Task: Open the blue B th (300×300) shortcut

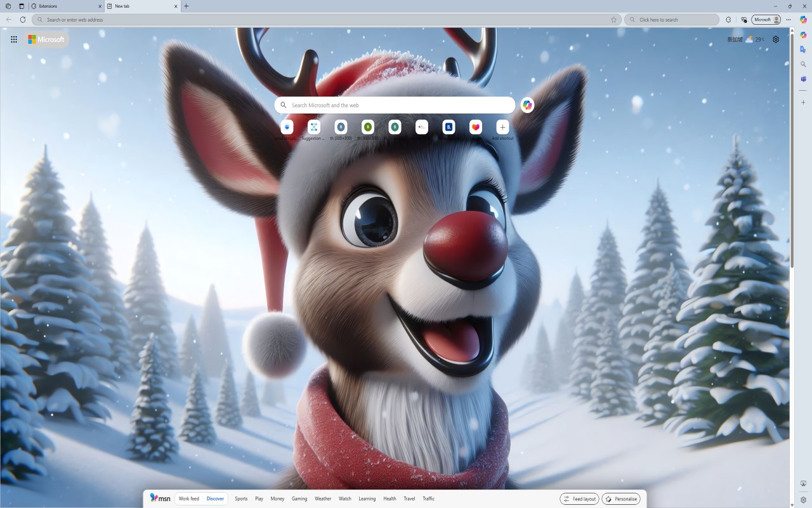Action: (x=341, y=130)
